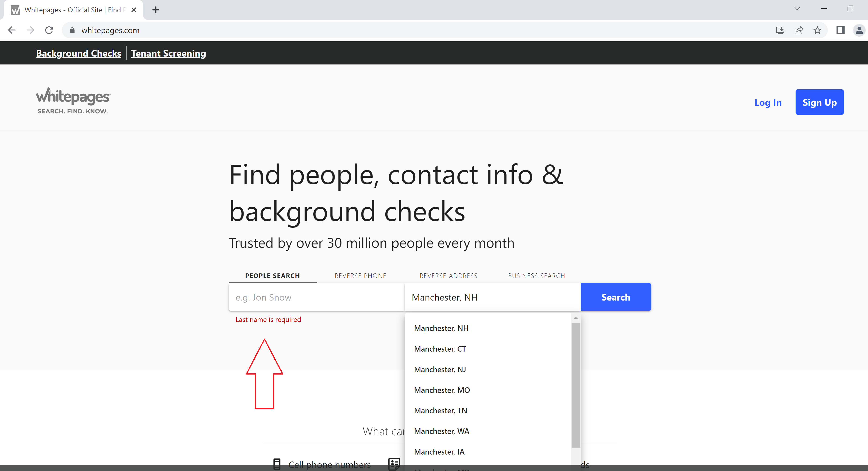868x471 pixels.
Task: Open the Chrome profile avatar
Action: click(x=859, y=30)
